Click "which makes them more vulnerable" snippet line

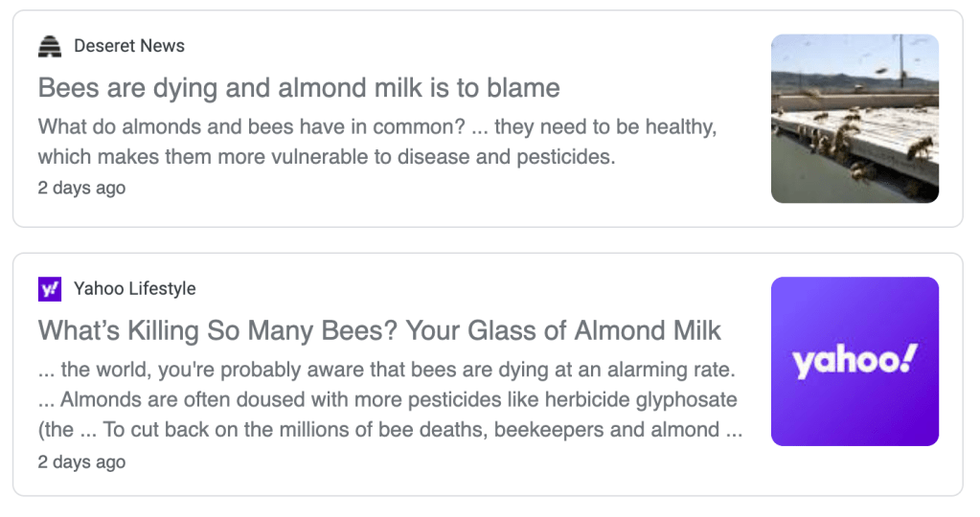pyautogui.click(x=326, y=156)
